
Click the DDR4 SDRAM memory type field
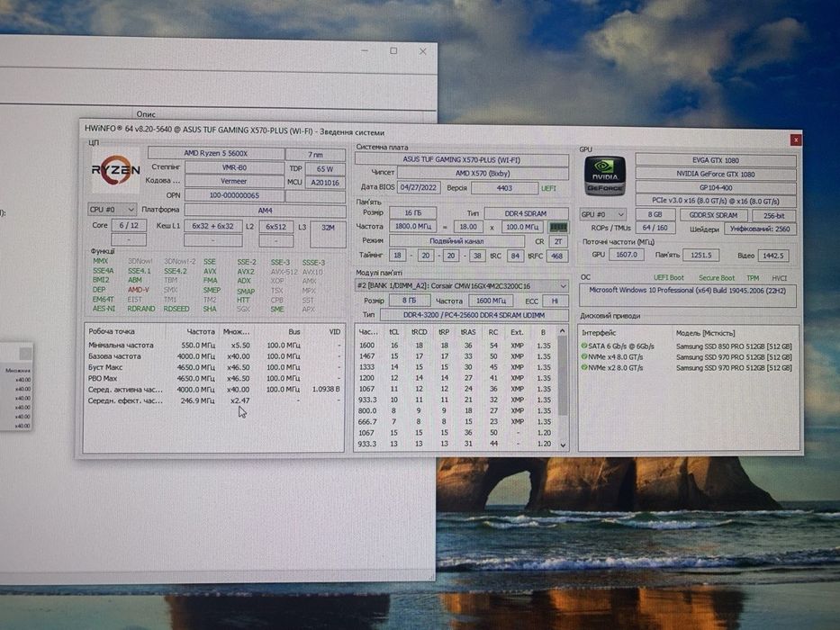click(x=526, y=213)
